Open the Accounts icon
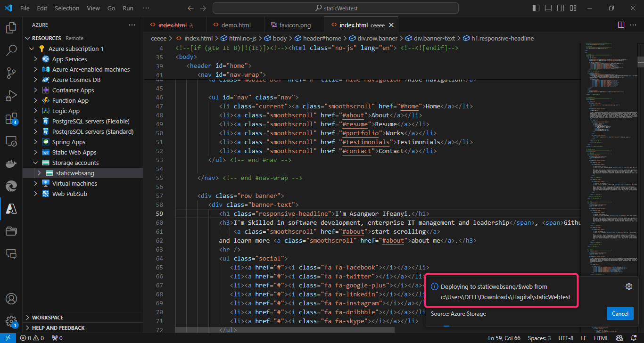Image resolution: width=644 pixels, height=343 pixels. pyautogui.click(x=11, y=299)
